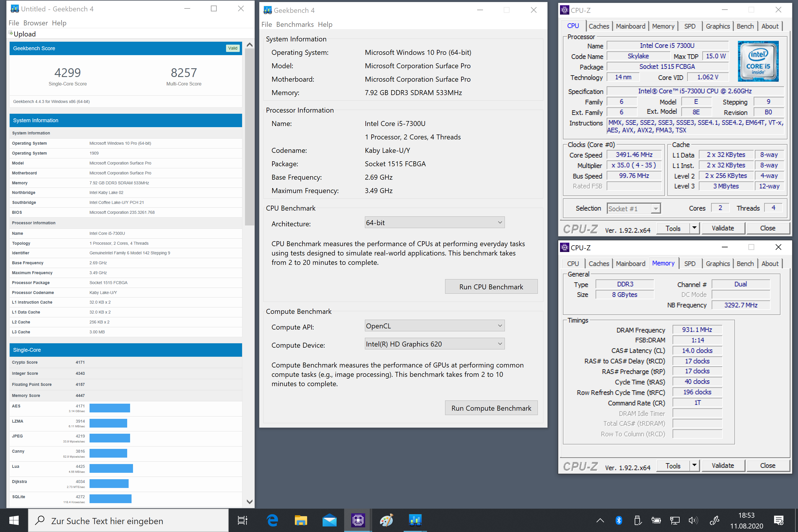Click the Windows Ink pen tray icon
The height and width of the screenshot is (532, 798).
(715, 520)
